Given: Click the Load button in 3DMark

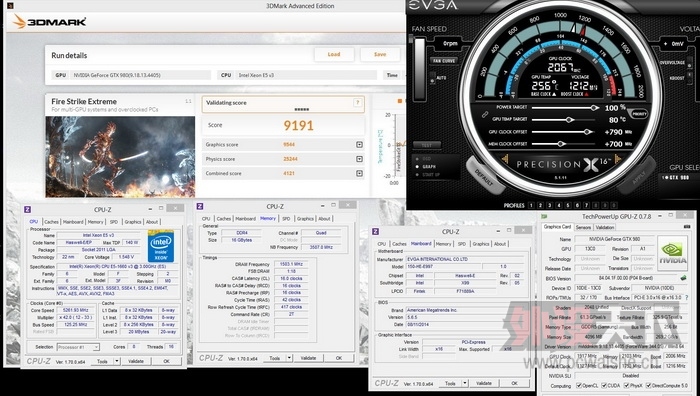Looking at the screenshot, I should [334, 54].
